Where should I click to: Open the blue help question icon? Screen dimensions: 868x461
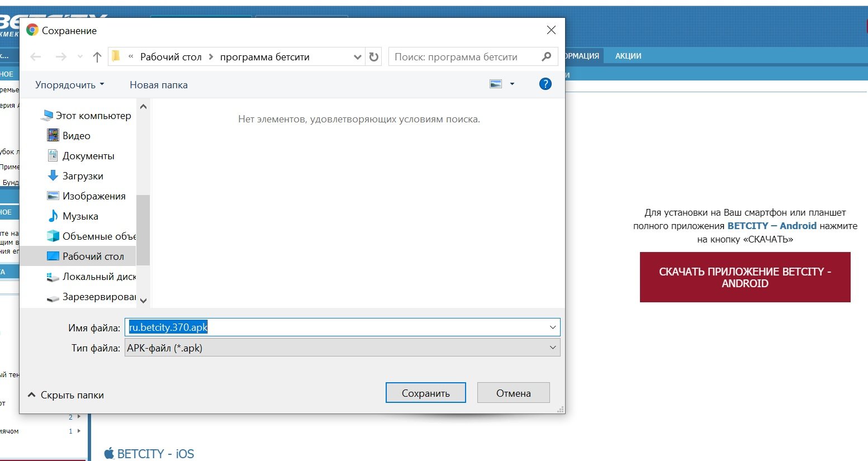point(545,84)
